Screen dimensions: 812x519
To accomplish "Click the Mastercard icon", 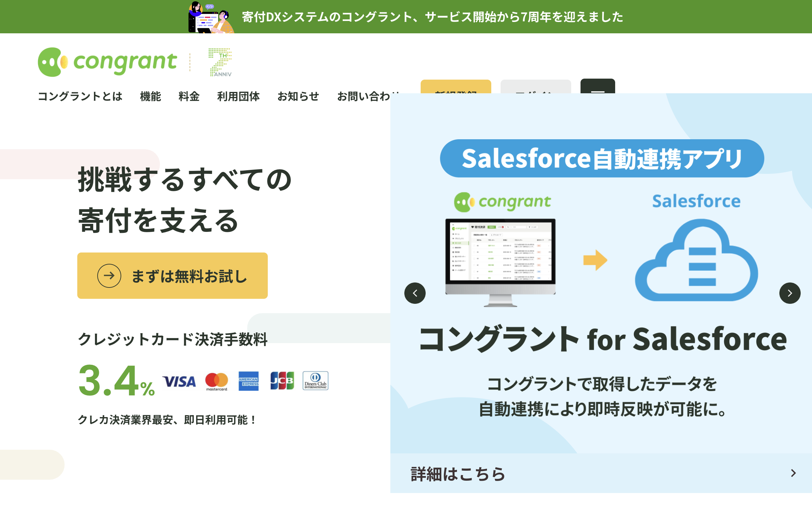I will coord(217,381).
